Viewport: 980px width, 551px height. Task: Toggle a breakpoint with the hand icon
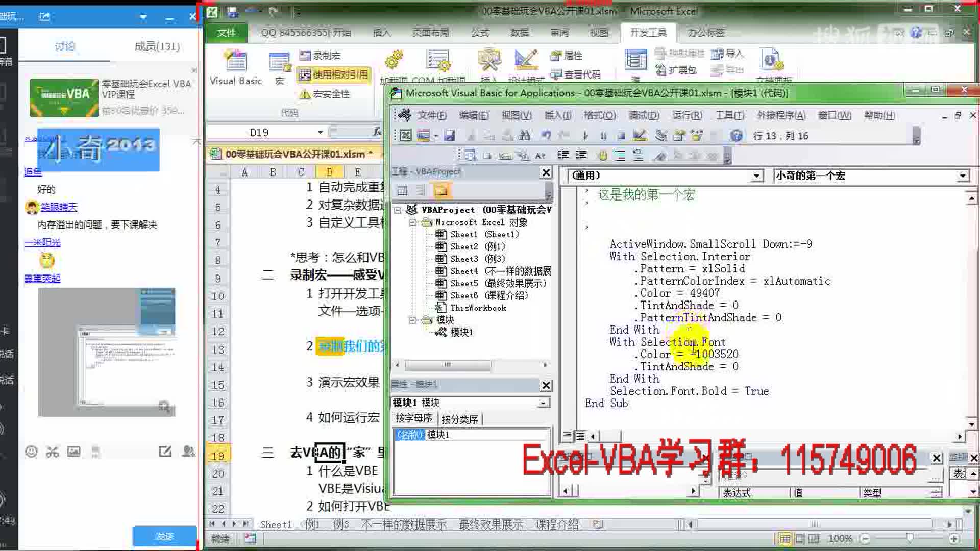click(x=605, y=155)
